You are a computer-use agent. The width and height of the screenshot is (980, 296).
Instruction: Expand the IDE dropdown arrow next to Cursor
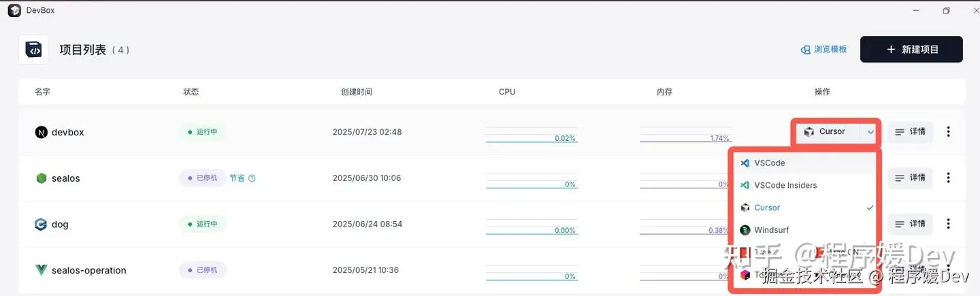pyautogui.click(x=870, y=132)
